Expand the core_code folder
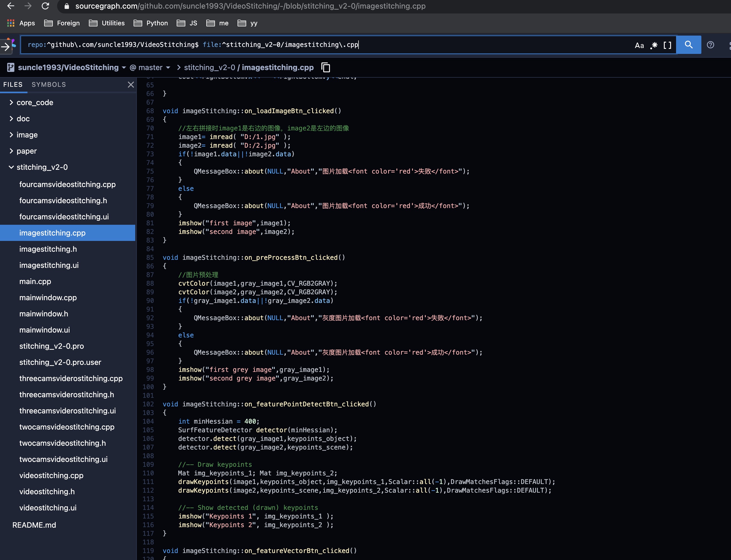 (35, 102)
